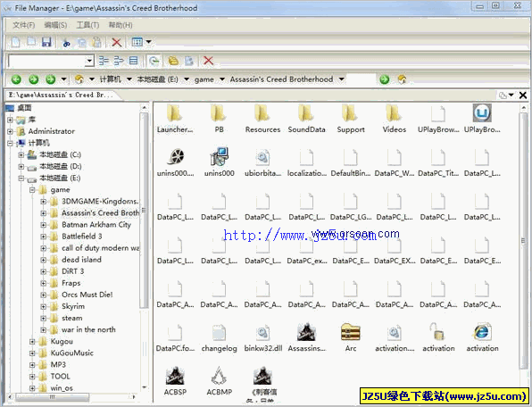Click the game breadcrumb segment
Viewport: 532px width, 407px height.
point(204,79)
